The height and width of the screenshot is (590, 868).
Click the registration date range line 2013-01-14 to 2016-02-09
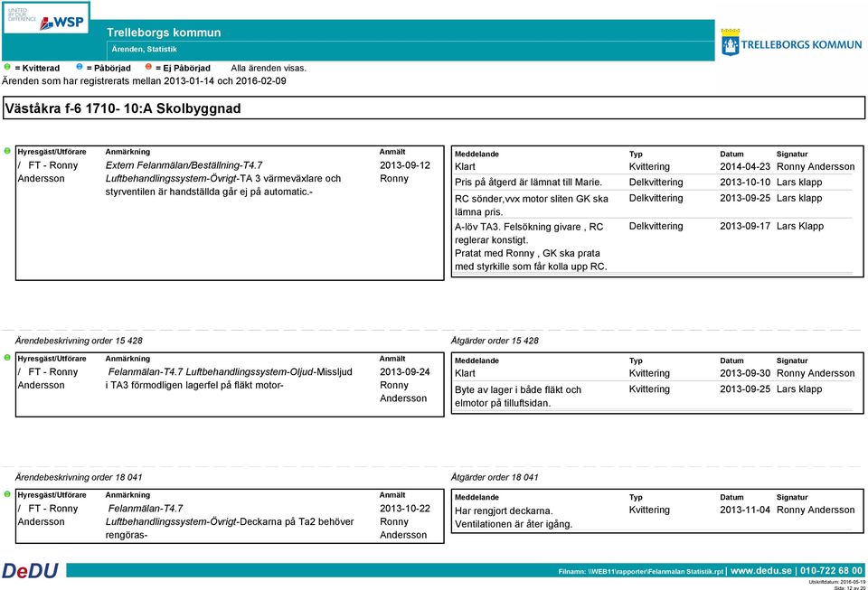pyautogui.click(x=144, y=80)
